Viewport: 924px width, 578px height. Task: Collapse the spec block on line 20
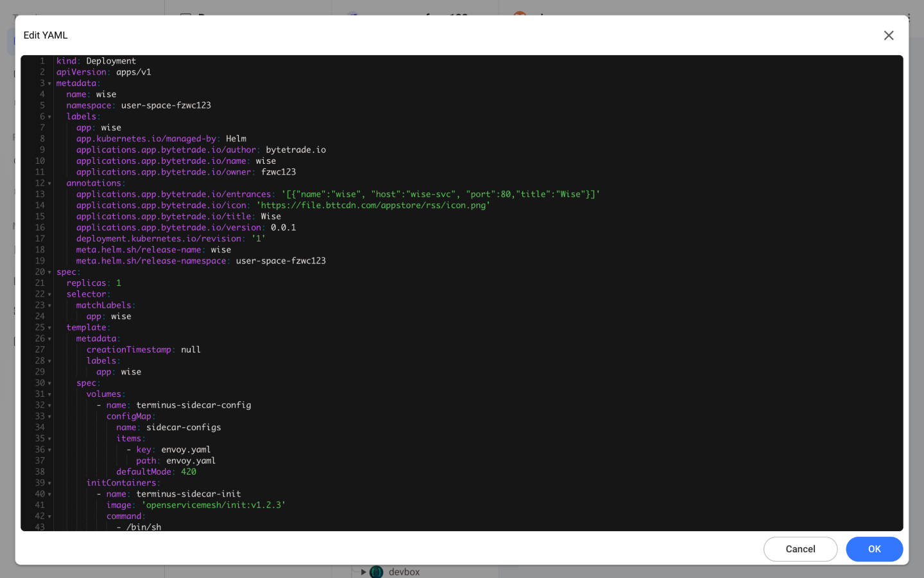tap(49, 272)
